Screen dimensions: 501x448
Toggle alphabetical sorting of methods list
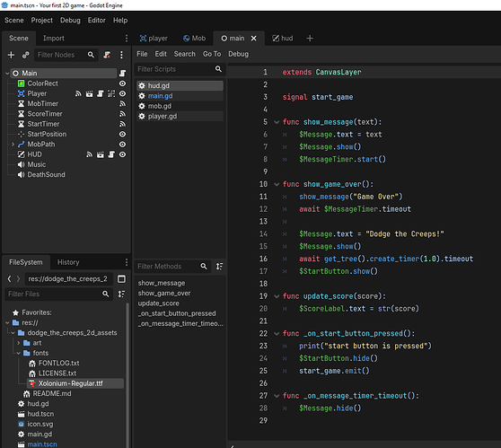[x=219, y=266]
